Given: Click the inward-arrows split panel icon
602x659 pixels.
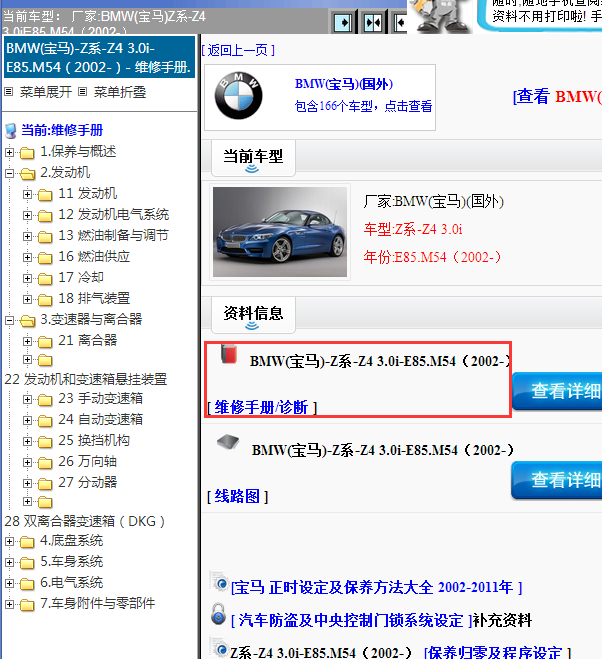Looking at the screenshot, I should click(x=372, y=22).
